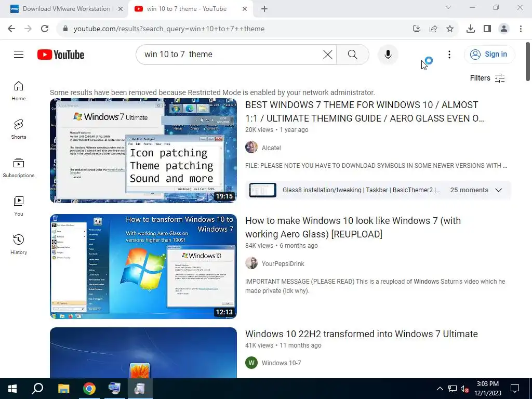532x399 pixels.
Task: View site information lock icon
Action: point(65,29)
